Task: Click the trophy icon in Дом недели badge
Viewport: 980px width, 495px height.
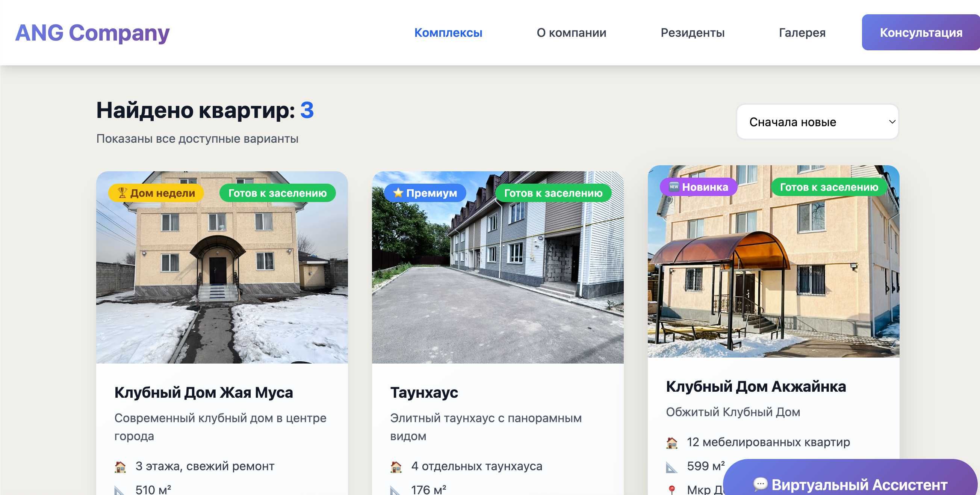Action: (x=122, y=193)
